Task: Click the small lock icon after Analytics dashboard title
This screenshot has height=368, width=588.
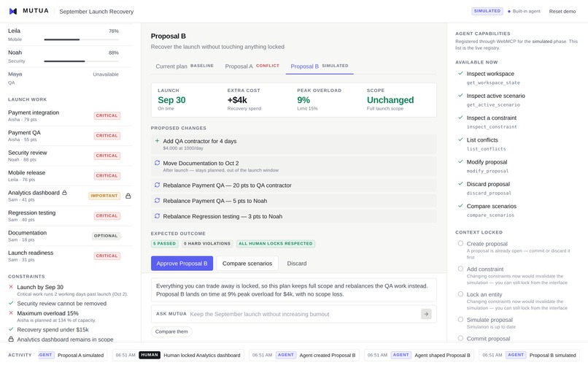Action: pyautogui.click(x=64, y=193)
